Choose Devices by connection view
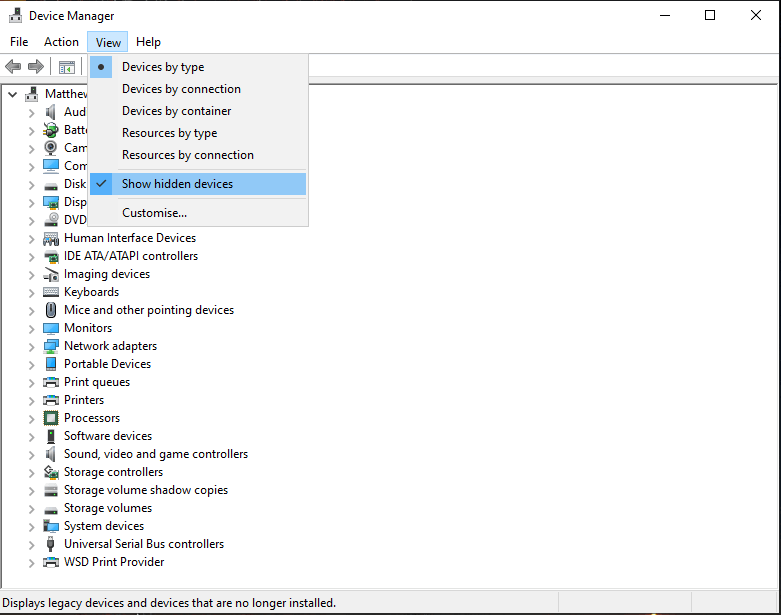The image size is (781, 615). coord(198,89)
